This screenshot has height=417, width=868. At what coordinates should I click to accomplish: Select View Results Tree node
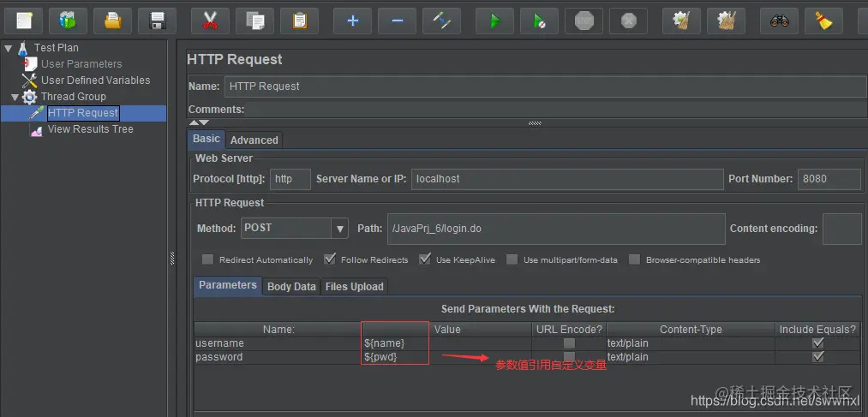click(x=90, y=128)
